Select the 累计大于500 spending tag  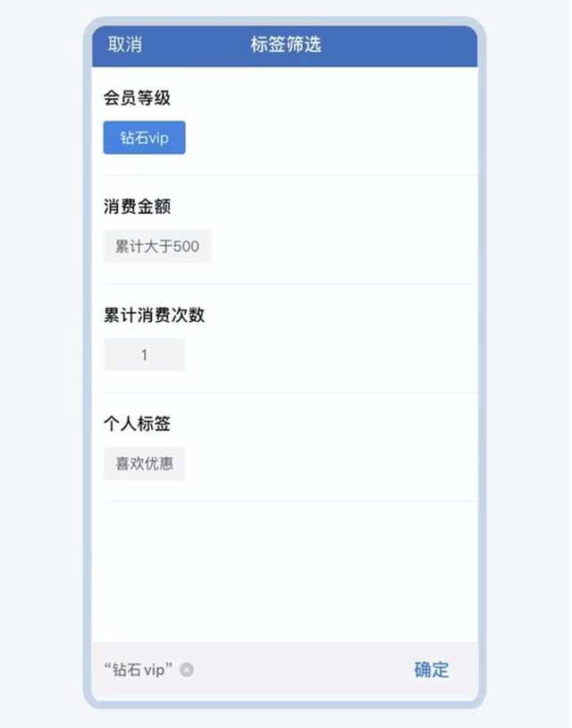pos(156,247)
